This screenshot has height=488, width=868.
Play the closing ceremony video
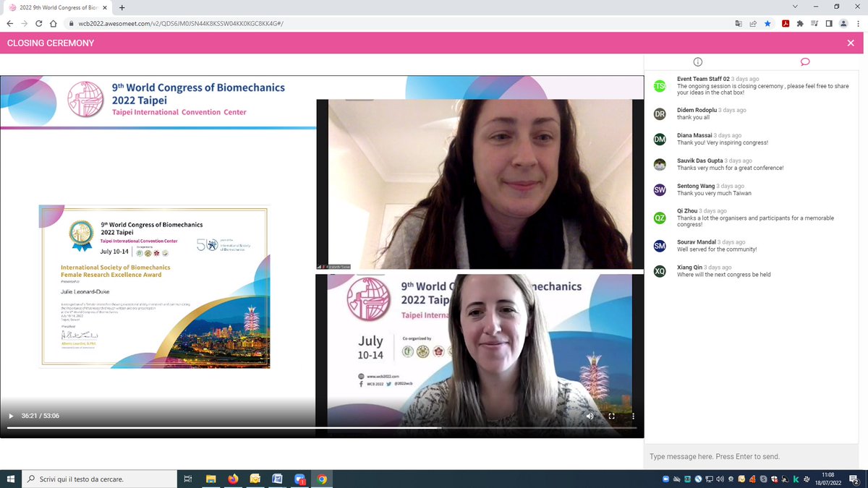tap(10, 416)
